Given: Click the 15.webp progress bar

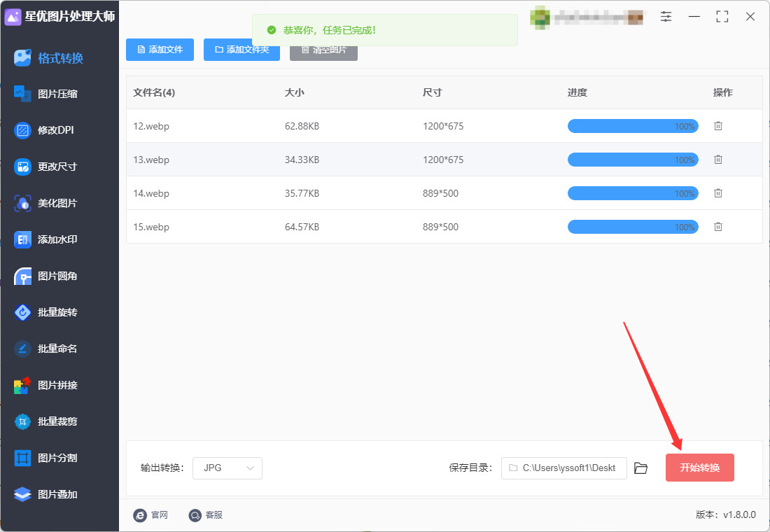Looking at the screenshot, I should [633, 227].
